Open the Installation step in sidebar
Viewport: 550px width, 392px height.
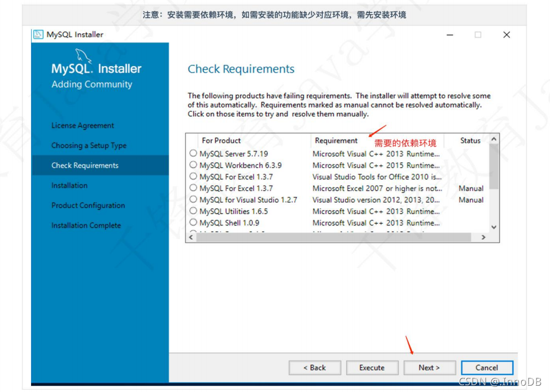click(x=69, y=185)
